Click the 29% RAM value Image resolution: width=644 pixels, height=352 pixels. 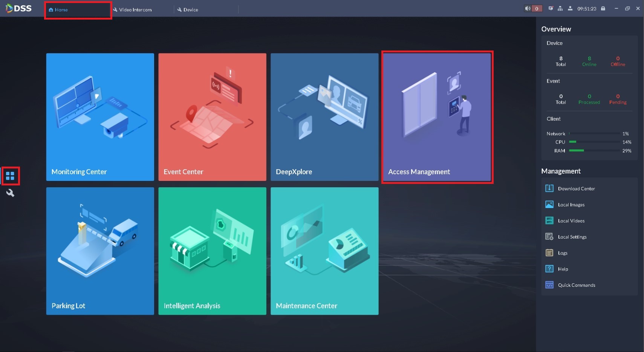point(627,151)
